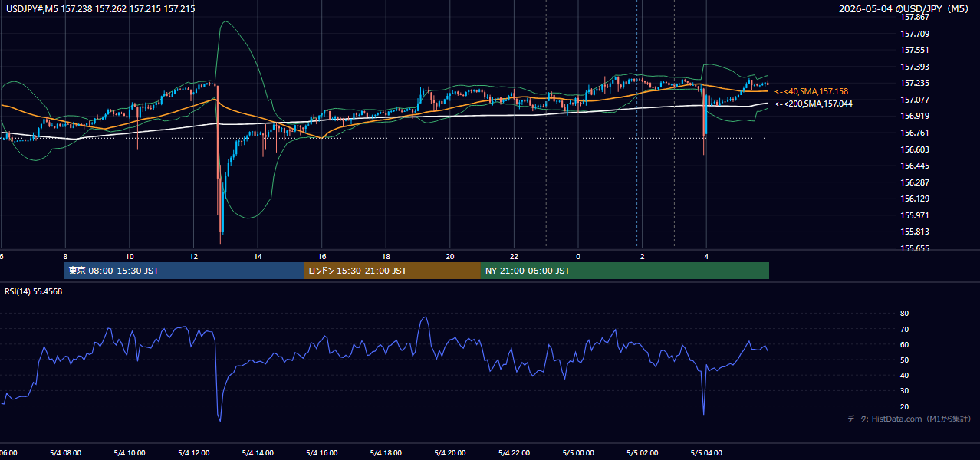980x460 pixels.
Task: Click the データ: HistData.com source note
Action: (909, 419)
